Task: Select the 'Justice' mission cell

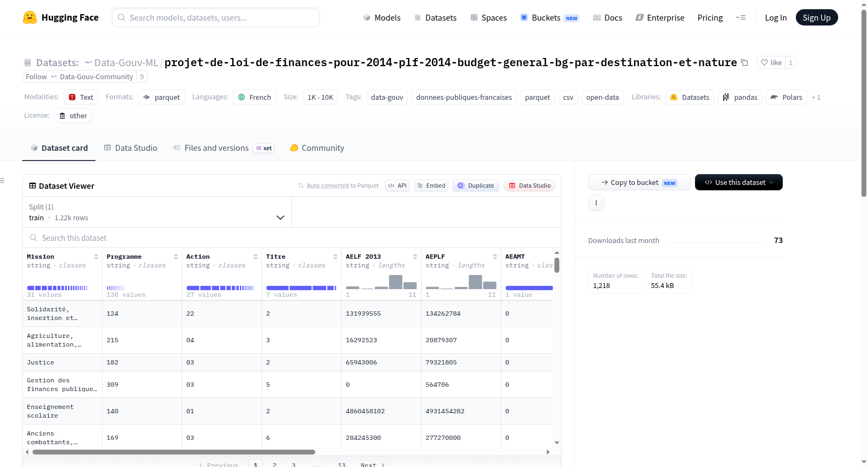Action: coord(62,362)
